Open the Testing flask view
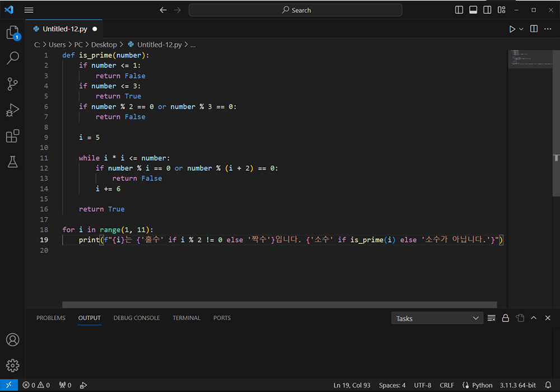 13,162
